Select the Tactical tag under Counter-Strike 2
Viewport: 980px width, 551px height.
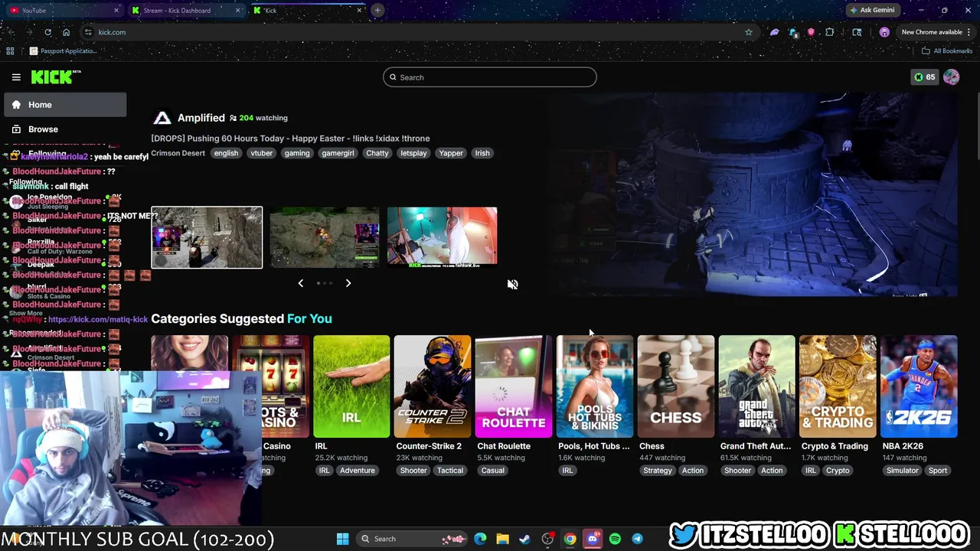pyautogui.click(x=450, y=471)
